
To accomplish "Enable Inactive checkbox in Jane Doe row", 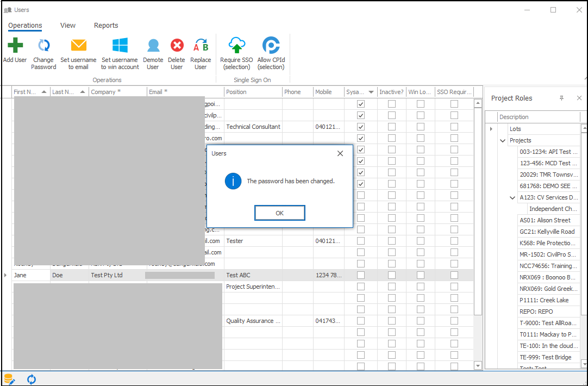I will [391, 275].
